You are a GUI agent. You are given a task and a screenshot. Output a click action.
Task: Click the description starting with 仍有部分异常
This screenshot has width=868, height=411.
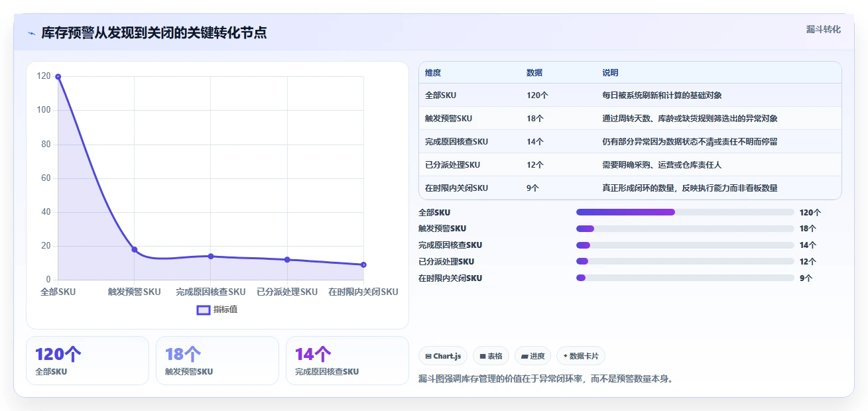(690, 142)
